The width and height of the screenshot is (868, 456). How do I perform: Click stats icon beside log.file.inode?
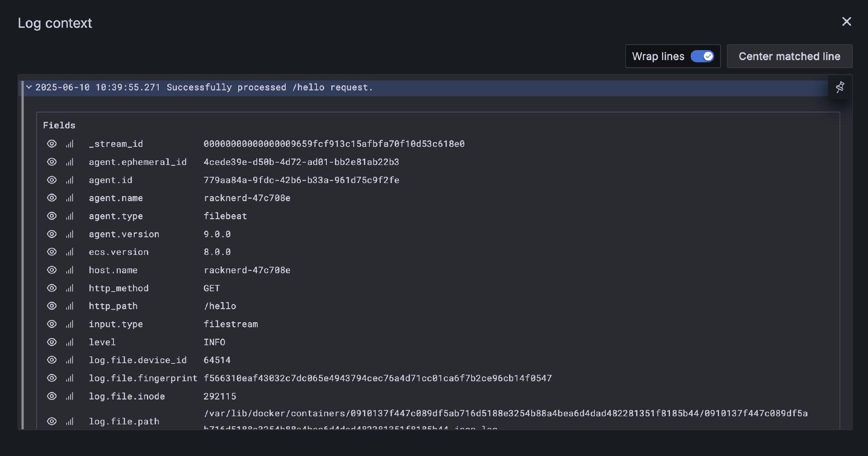coord(70,396)
